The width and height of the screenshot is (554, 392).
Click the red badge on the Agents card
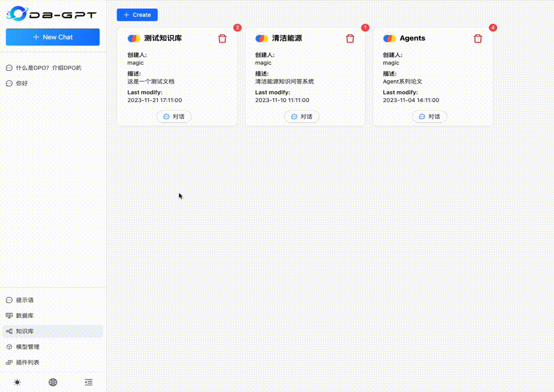coord(493,27)
